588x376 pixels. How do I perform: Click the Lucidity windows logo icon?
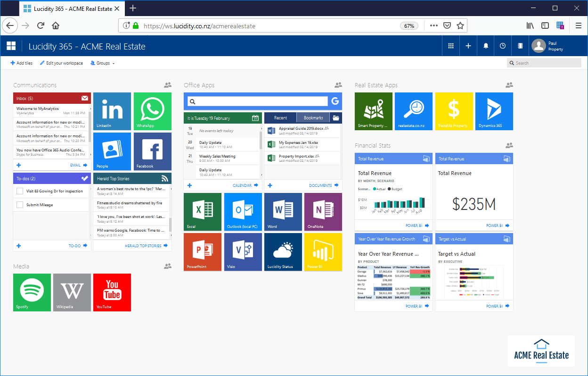point(11,46)
